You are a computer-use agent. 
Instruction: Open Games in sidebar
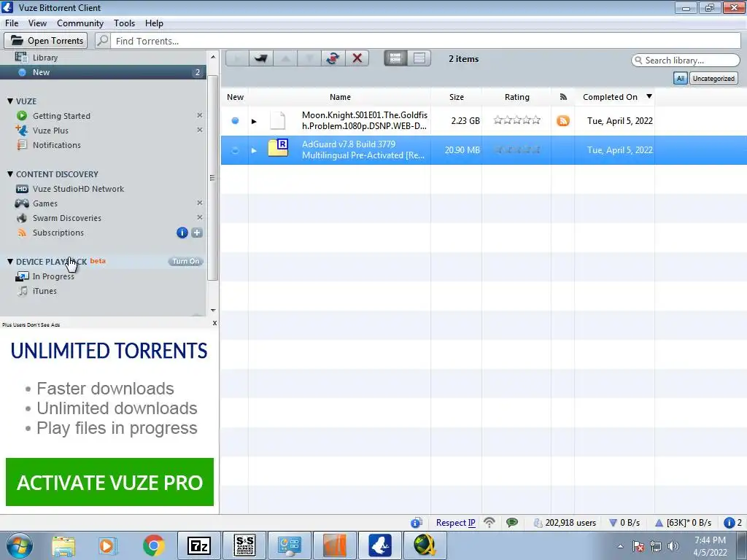44,203
